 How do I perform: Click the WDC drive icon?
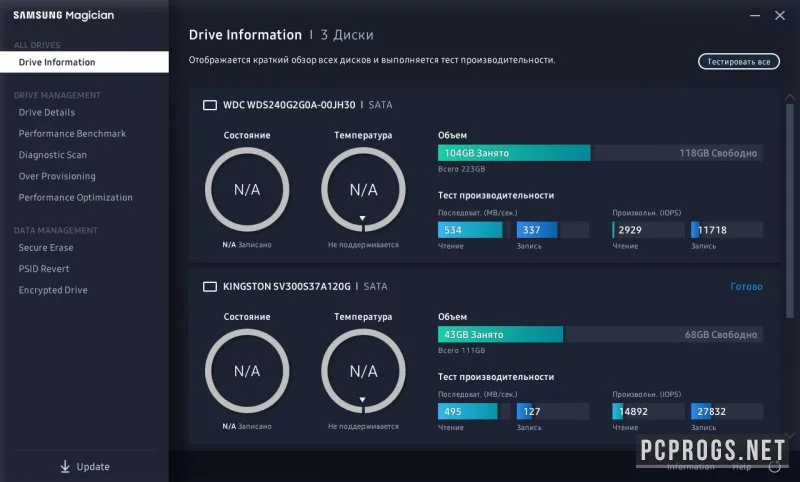tap(210, 105)
